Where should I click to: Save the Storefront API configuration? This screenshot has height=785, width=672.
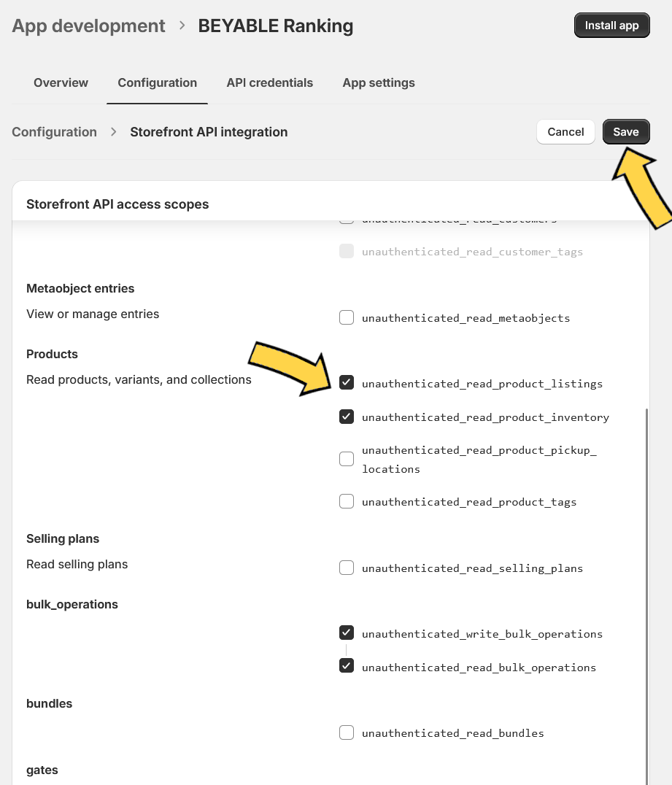626,131
